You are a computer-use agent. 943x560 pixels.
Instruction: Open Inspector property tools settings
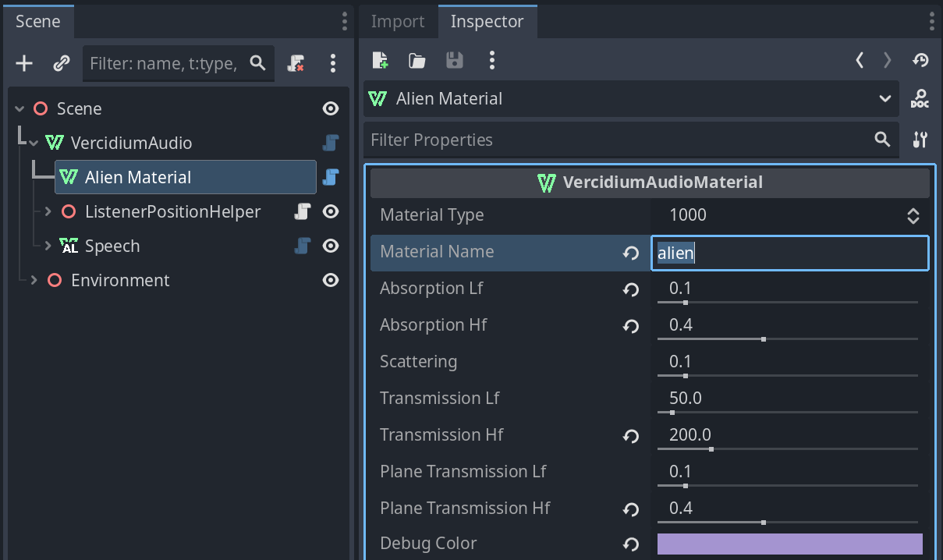[x=920, y=140]
